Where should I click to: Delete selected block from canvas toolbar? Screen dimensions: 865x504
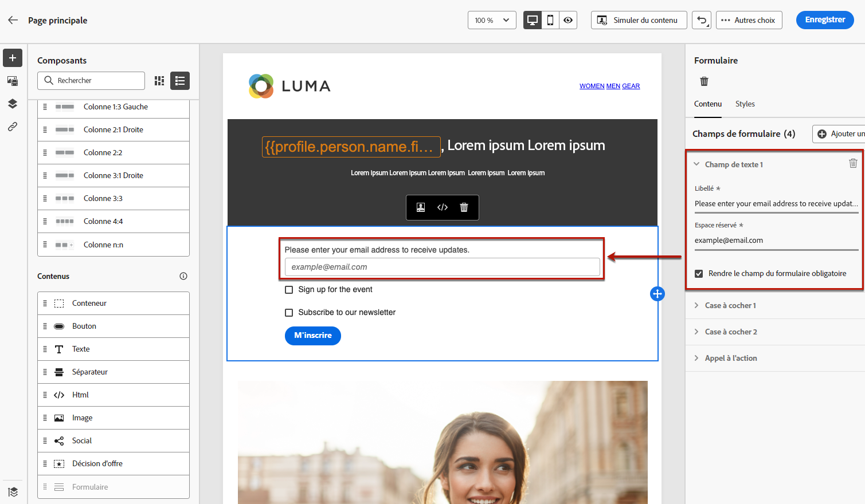tap(464, 207)
